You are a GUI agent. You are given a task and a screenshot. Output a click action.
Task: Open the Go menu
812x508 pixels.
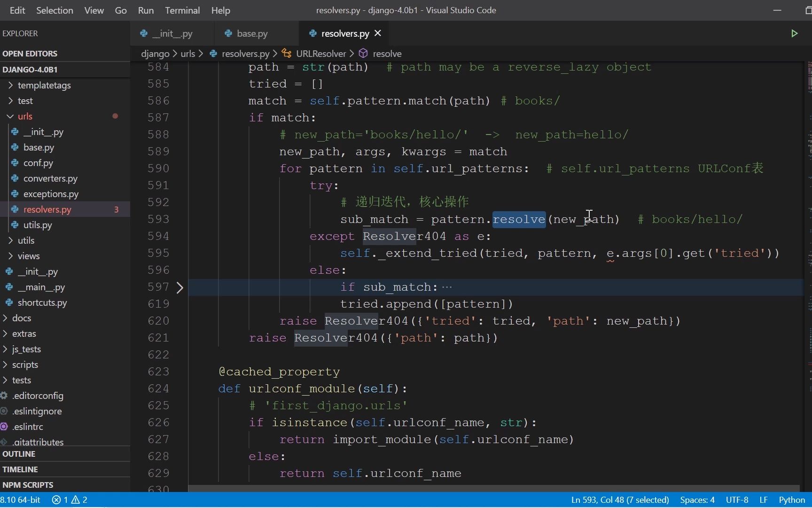(x=121, y=10)
